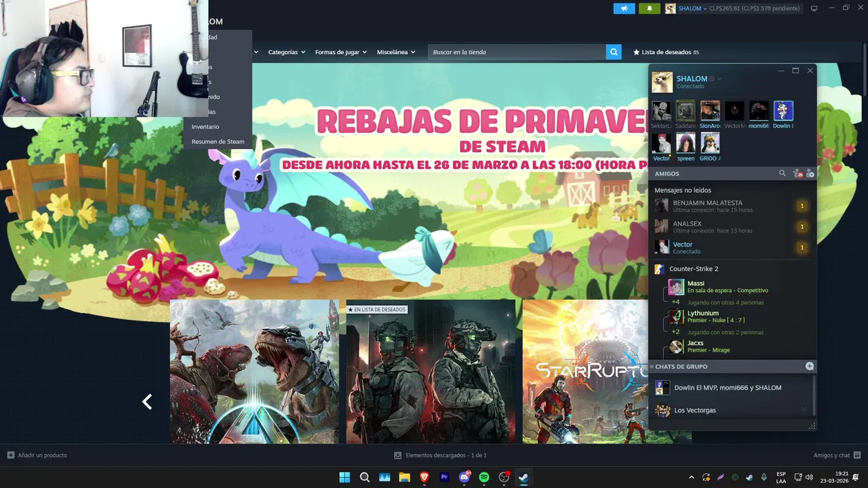Image resolution: width=868 pixels, height=488 pixels.
Task: Open the ARK dinosaur game thumbnail
Action: pos(254,371)
